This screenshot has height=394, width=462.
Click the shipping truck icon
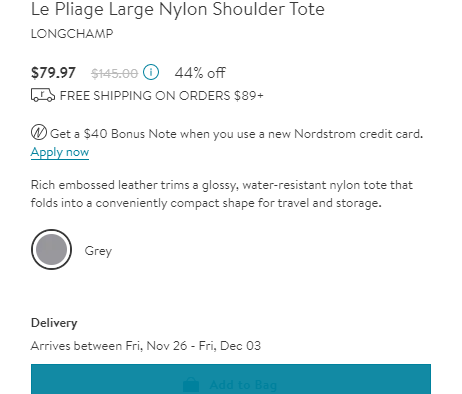pyautogui.click(x=43, y=95)
